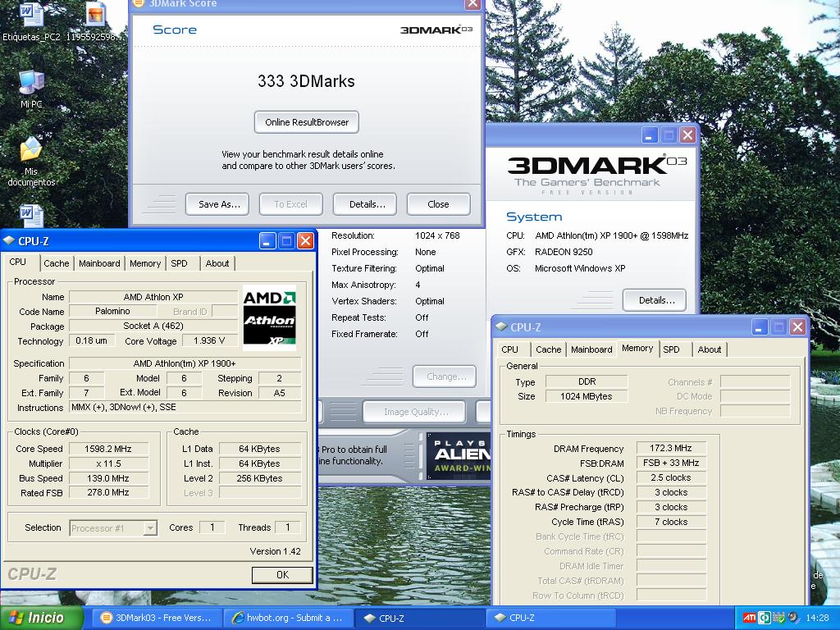Open Details... in 3DMark03 System panel
Viewport: 840px width, 630px height.
(654, 300)
